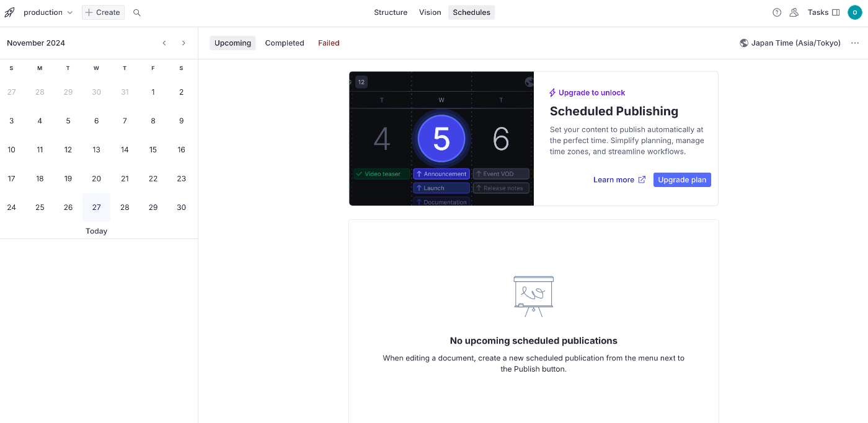This screenshot has height=423, width=868.
Task: Select November 13 in the calendar
Action: pyautogui.click(x=96, y=150)
